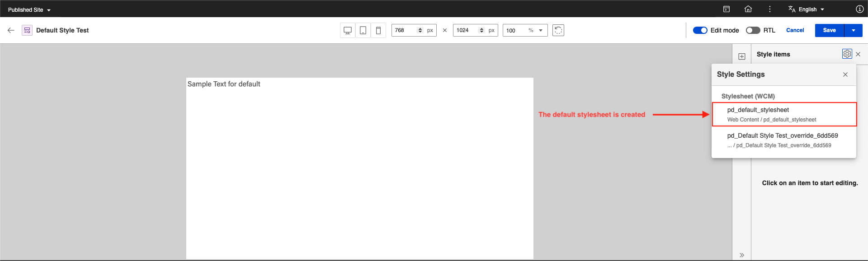The height and width of the screenshot is (261, 868).
Task: Switch to desktop preview view
Action: 348,30
